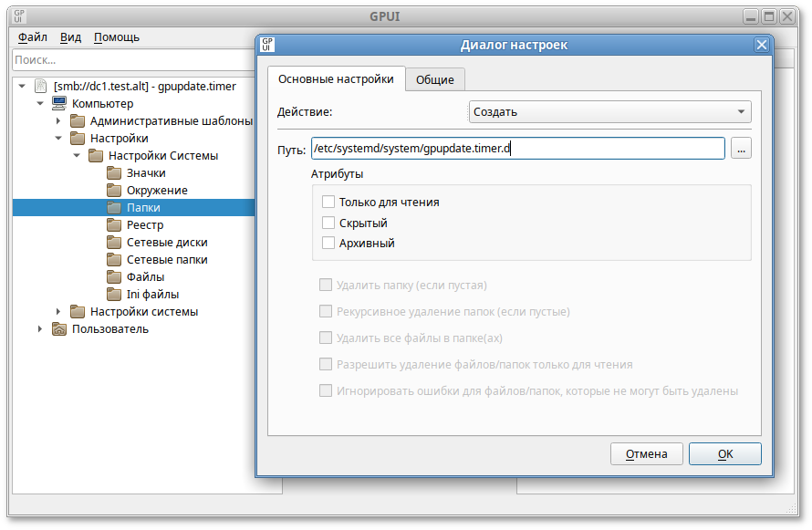
Task: Click the folder icon beside Реестр
Action: click(113, 225)
